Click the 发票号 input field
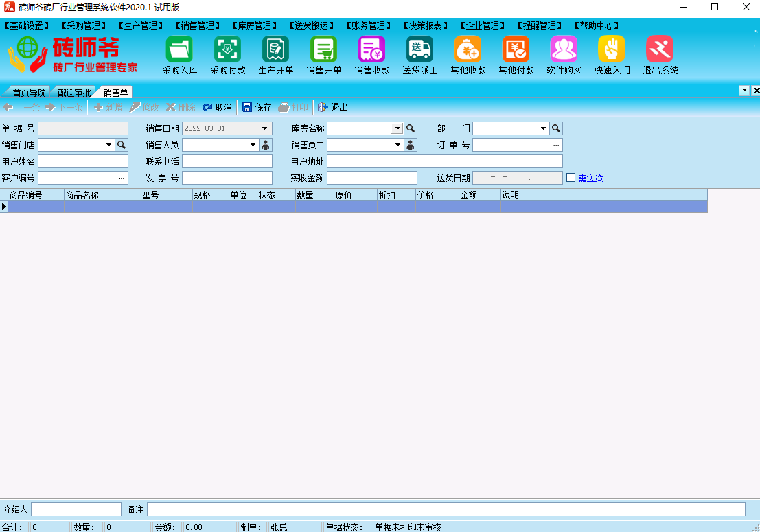Image resolution: width=760 pixels, height=532 pixels. tap(227, 178)
